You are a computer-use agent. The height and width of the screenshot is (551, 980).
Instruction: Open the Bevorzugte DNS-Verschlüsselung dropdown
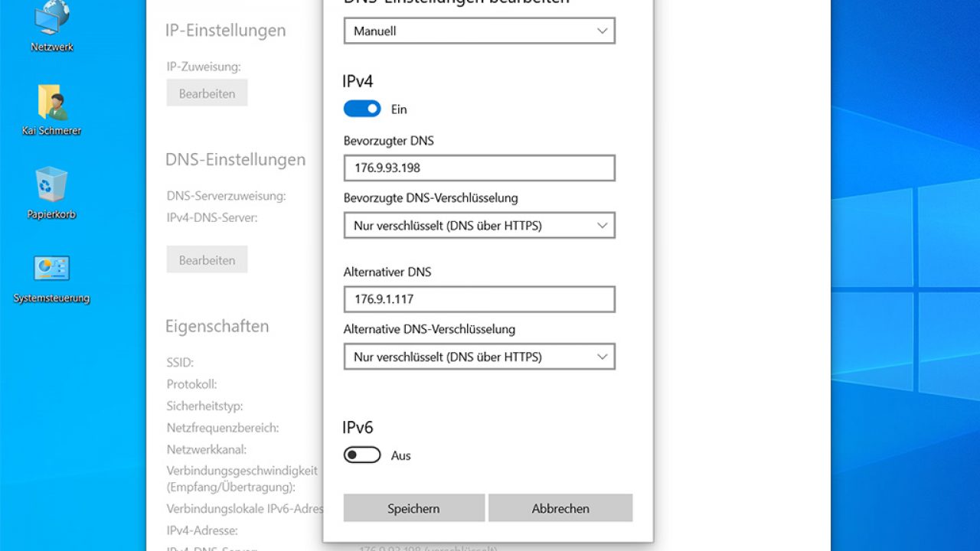tap(479, 226)
